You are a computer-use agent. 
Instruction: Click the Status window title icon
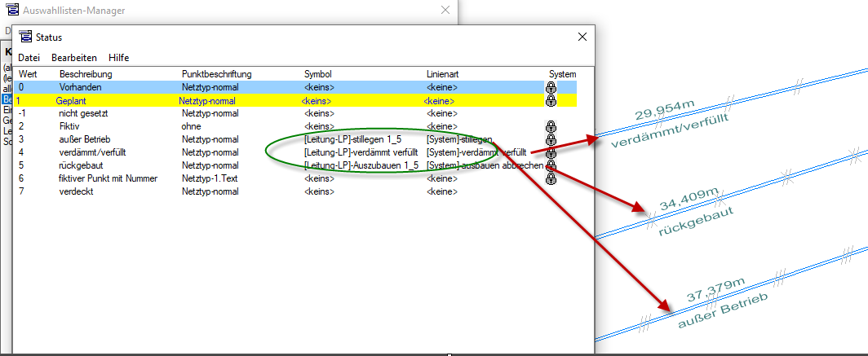tap(25, 37)
